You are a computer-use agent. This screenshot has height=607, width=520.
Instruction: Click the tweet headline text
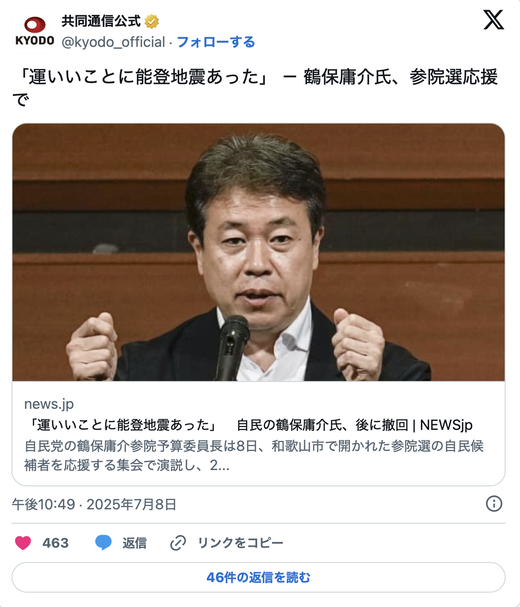[x=255, y=87]
